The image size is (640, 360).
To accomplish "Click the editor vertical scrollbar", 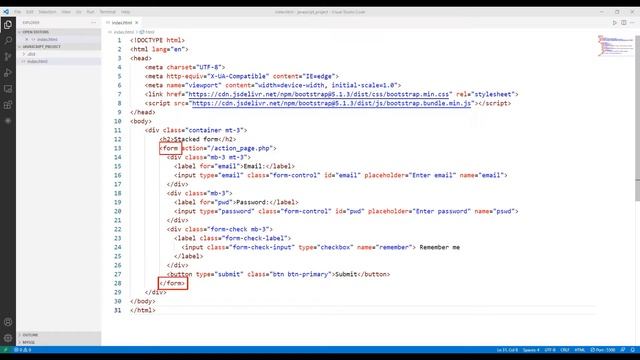I will [637, 118].
